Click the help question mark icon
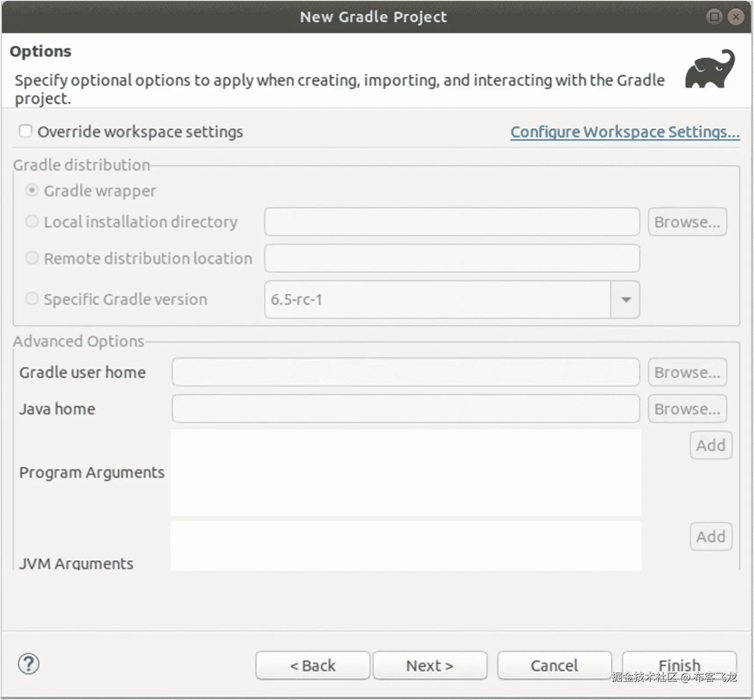The height and width of the screenshot is (700, 754). 29,664
